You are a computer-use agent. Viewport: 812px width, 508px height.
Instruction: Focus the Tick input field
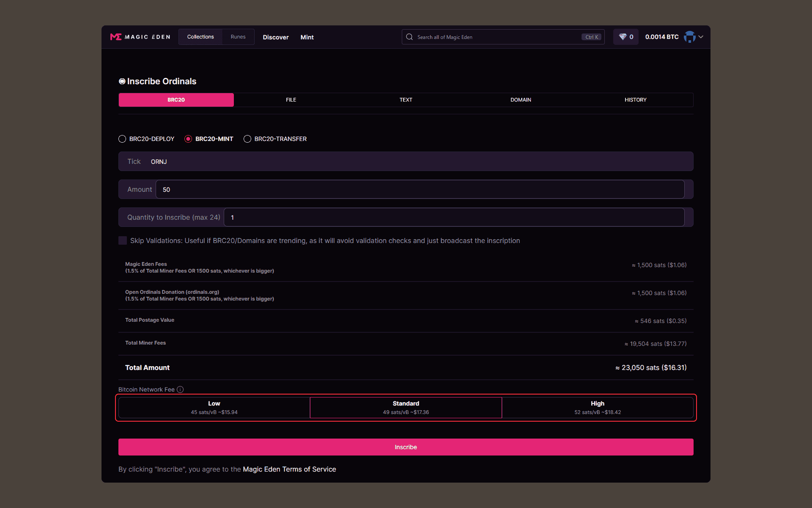coord(406,161)
